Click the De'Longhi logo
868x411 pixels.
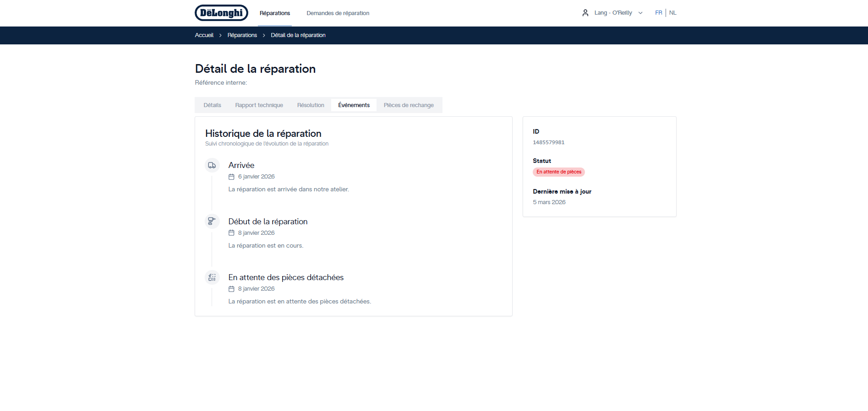tap(221, 13)
